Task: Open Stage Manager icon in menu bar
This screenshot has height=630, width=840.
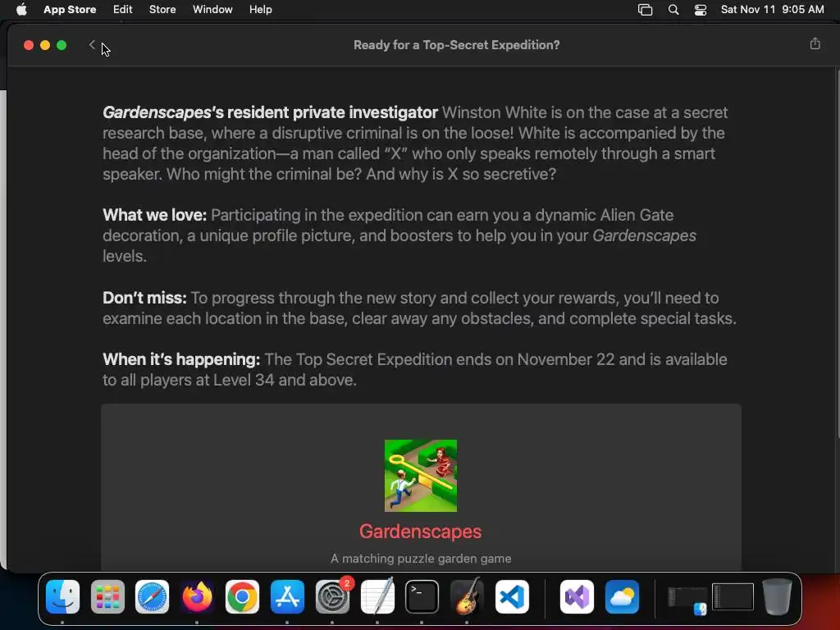Action: (x=645, y=10)
